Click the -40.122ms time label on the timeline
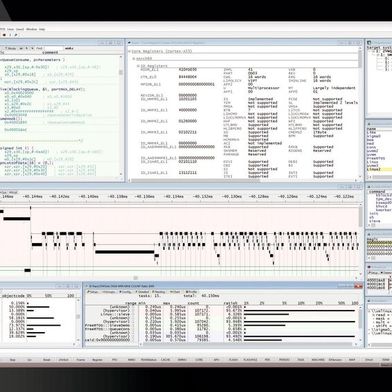392x392 pixels. 344,197
